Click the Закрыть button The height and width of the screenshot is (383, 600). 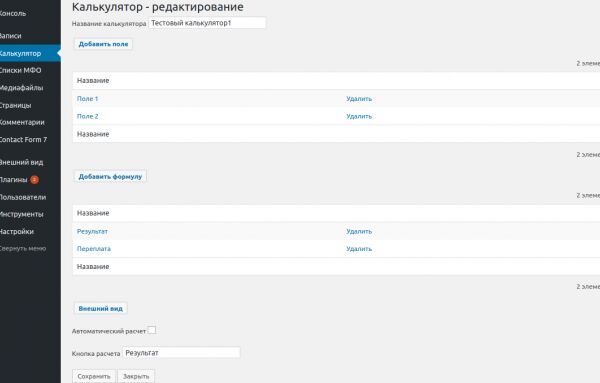point(136,376)
